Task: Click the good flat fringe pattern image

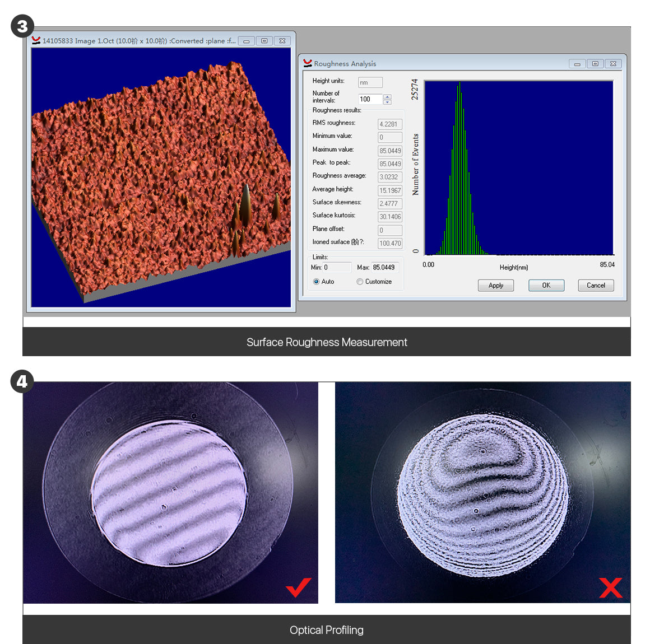Action: (x=170, y=492)
